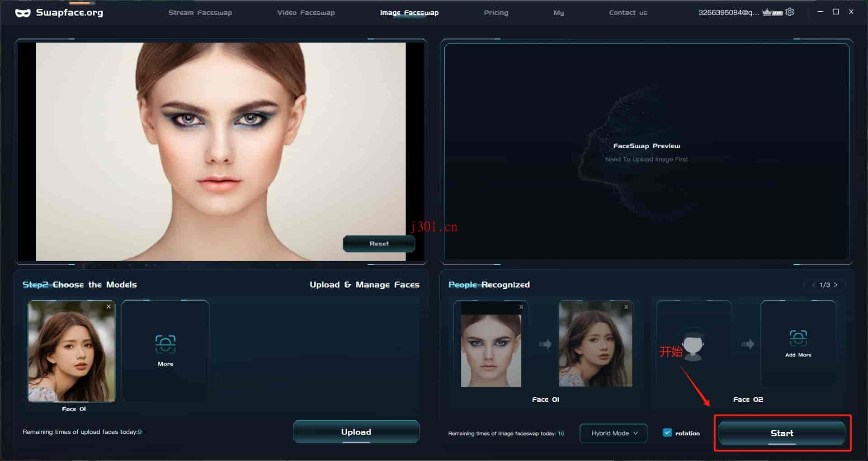Switch to Stream Faceswap tab
The height and width of the screenshot is (461, 868).
click(200, 13)
